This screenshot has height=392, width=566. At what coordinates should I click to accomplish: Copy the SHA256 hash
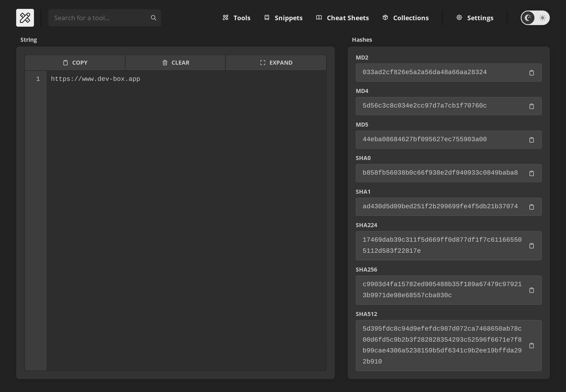[x=532, y=290]
